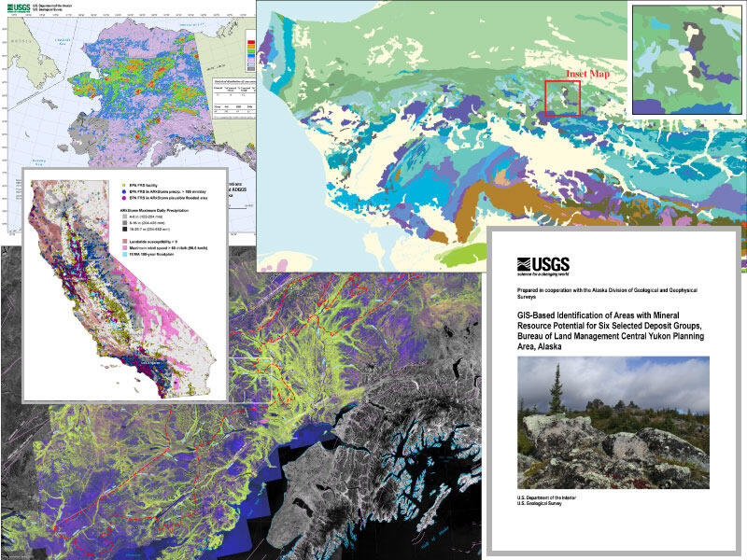Viewport: 747px width, 560px height.
Task: Select the gray 8-16 in precipitation legend square
Action: pyautogui.click(x=123, y=223)
